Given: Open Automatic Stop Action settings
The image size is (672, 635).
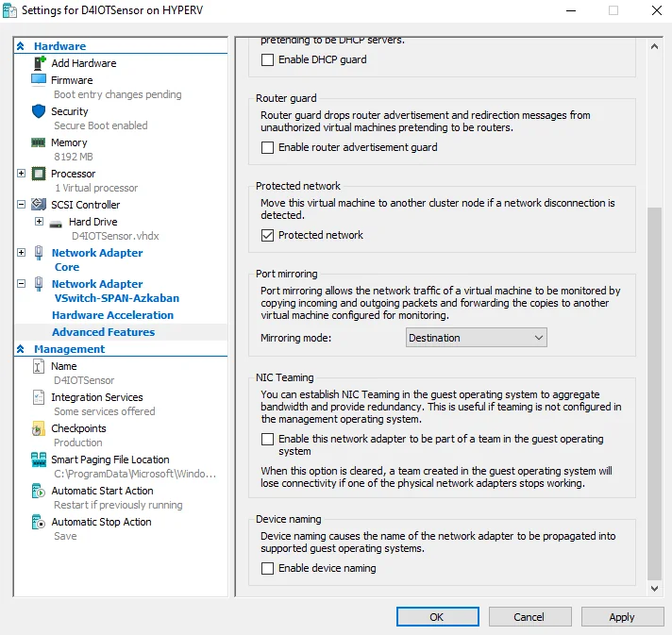Looking at the screenshot, I should point(101,522).
